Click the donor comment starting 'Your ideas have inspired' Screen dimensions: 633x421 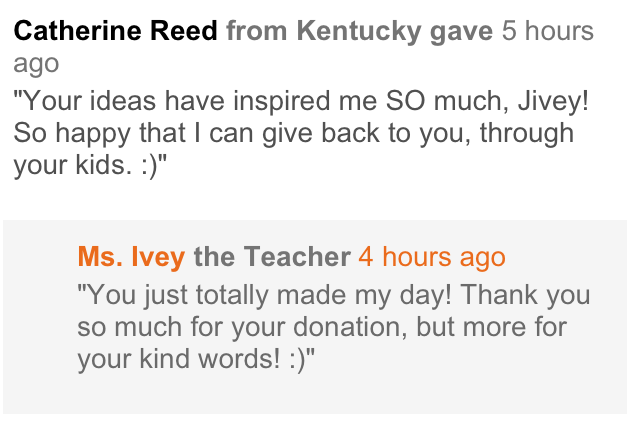point(301,133)
